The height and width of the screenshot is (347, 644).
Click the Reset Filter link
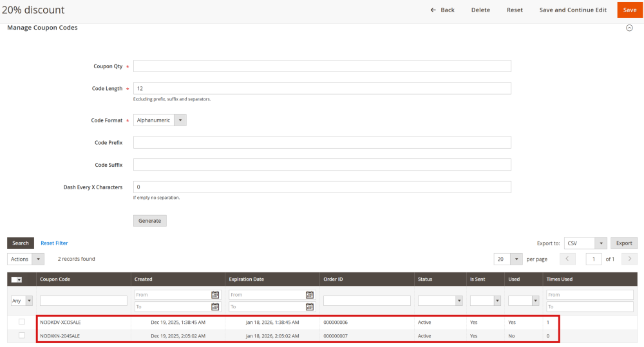(54, 243)
